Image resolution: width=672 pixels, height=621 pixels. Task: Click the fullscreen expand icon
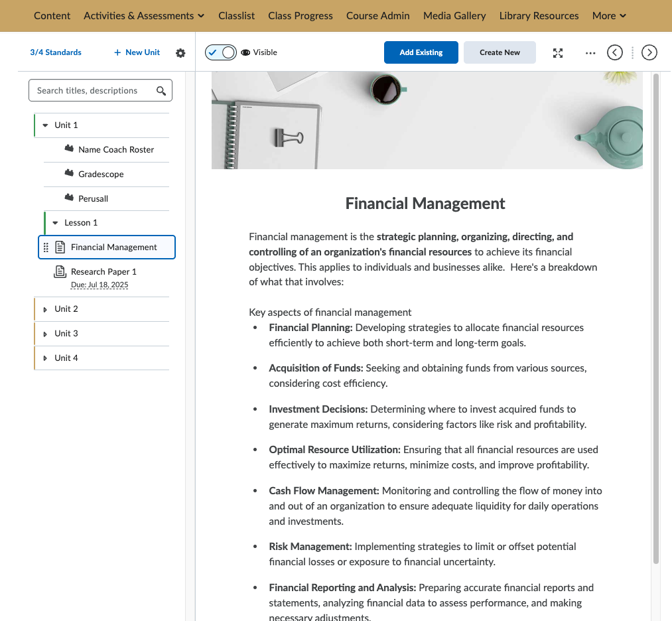[x=558, y=53]
